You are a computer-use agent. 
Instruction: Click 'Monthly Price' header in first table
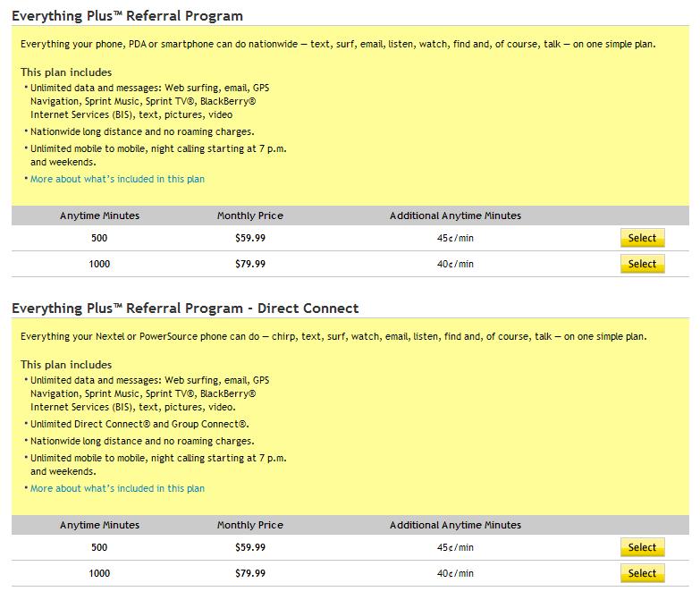coord(250,215)
